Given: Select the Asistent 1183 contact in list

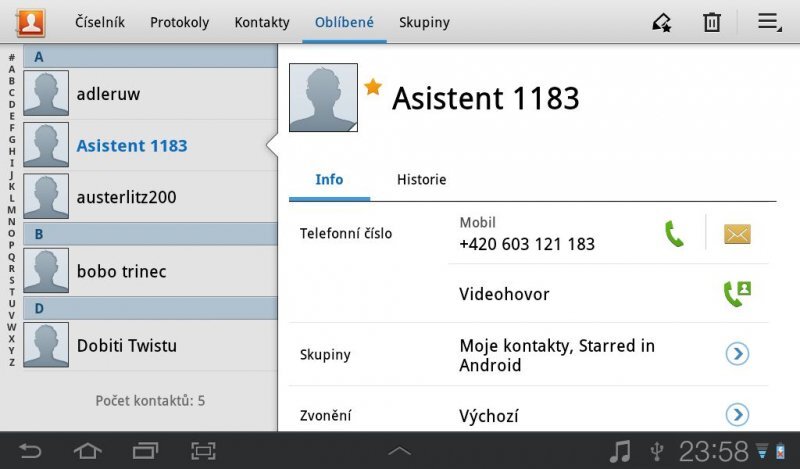Looking at the screenshot, I should [x=150, y=145].
